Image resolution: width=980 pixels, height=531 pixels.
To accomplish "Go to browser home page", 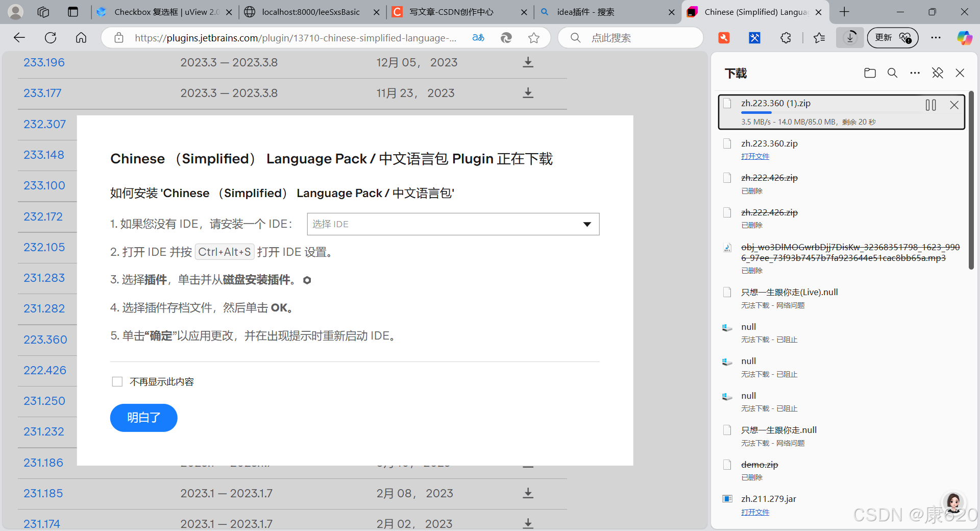I will [81, 37].
